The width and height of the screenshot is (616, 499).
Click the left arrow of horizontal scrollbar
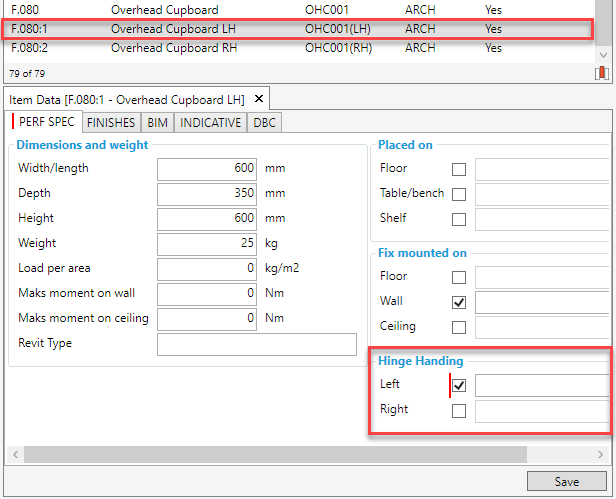click(x=15, y=455)
